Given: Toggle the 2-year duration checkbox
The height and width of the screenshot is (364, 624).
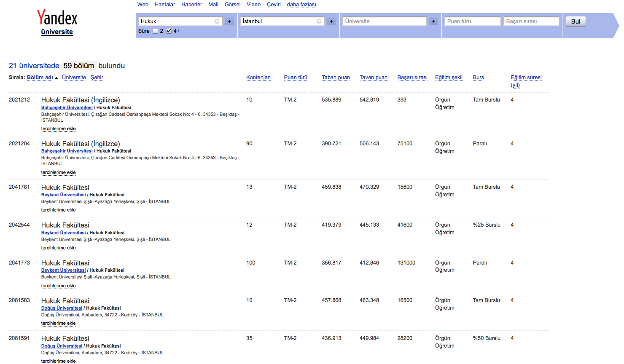Looking at the screenshot, I should [x=155, y=31].
